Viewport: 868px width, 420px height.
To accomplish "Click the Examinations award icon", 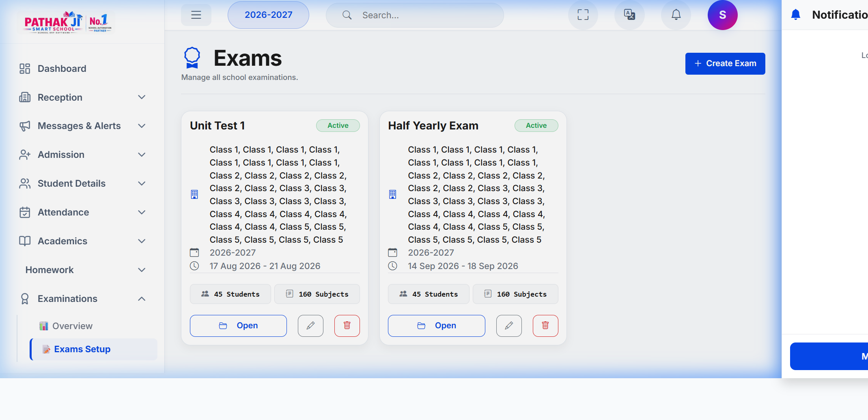I will (25, 299).
